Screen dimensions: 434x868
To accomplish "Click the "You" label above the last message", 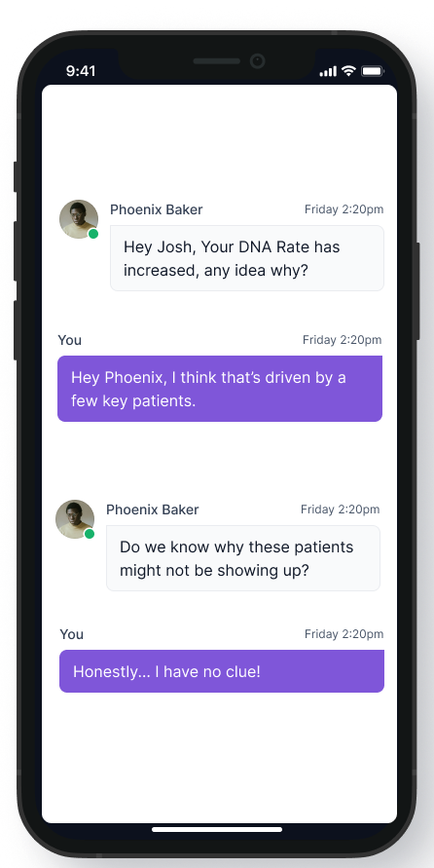I will tap(72, 634).
